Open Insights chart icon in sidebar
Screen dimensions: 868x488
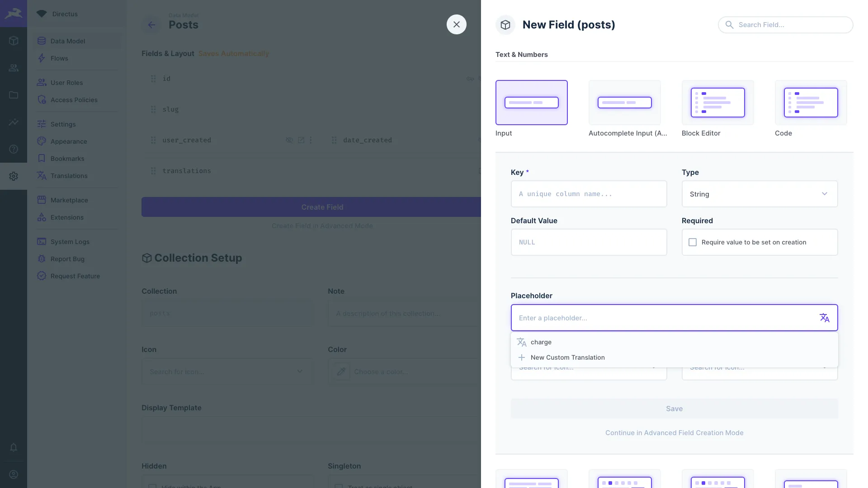(14, 122)
